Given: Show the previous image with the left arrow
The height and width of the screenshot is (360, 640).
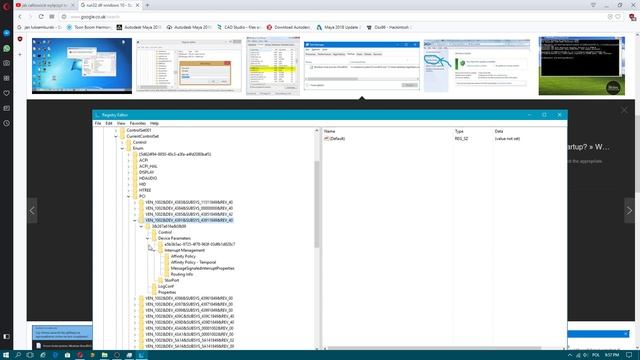Looking at the screenshot, I should click(x=32, y=210).
